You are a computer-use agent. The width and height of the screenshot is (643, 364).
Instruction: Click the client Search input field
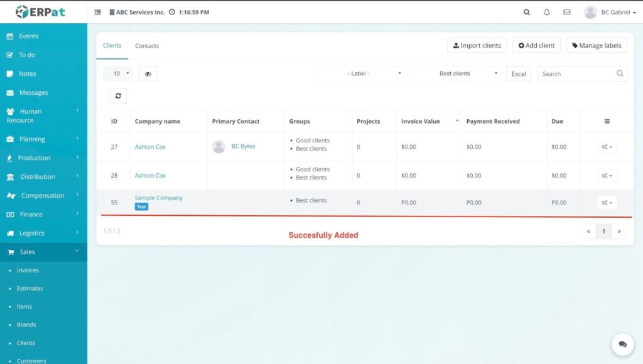pos(576,73)
